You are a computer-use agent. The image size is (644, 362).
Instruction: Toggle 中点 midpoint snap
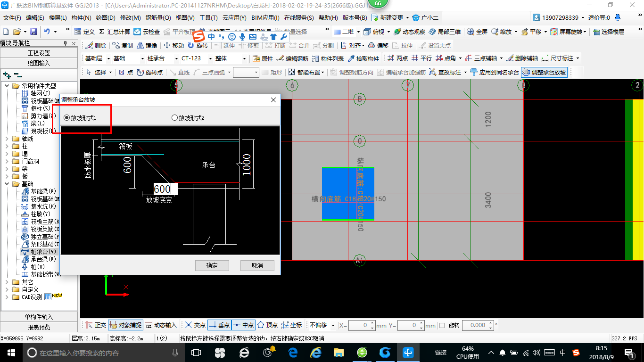[243, 325]
